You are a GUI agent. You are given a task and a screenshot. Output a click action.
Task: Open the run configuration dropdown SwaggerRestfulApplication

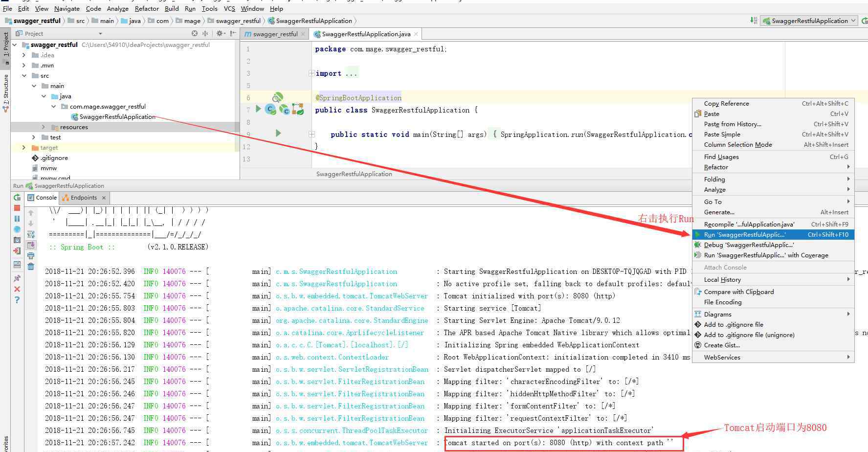pos(809,21)
